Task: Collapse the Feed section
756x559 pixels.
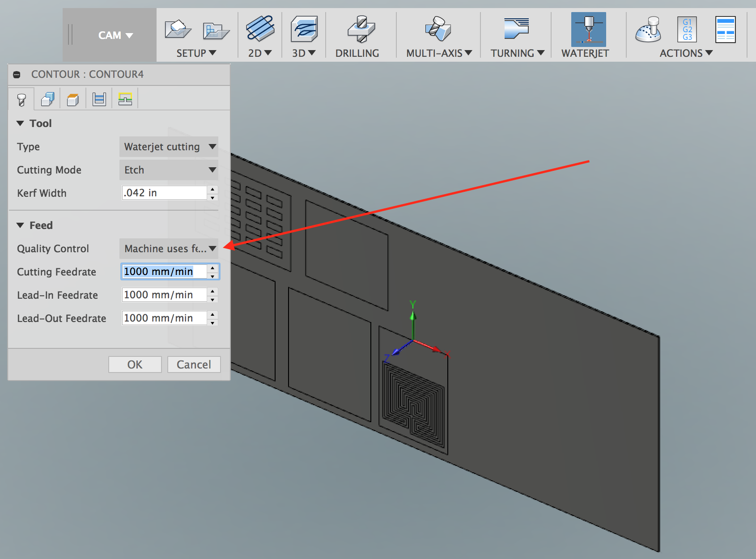Action: [x=20, y=225]
